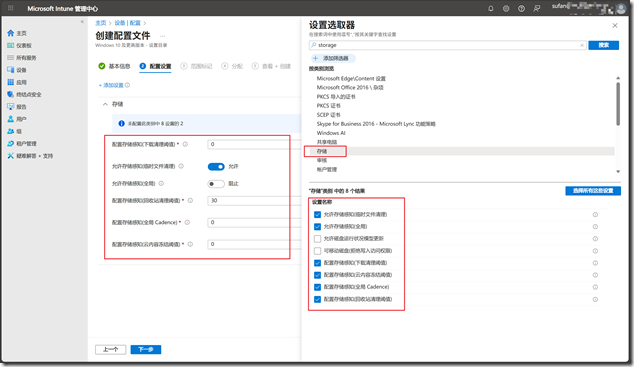This screenshot has width=634, height=367.
Task: Click 配置存储感知(全局 Cadence) value field
Action: point(254,222)
